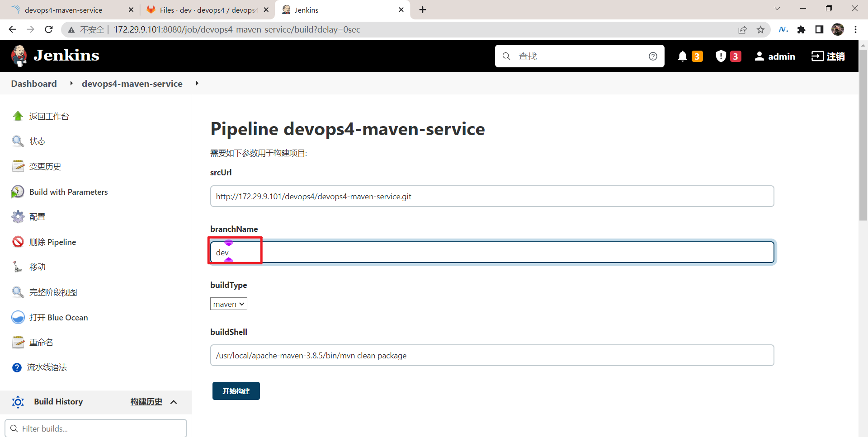Click the browser reload icon
The height and width of the screenshot is (437, 868).
(x=49, y=29)
